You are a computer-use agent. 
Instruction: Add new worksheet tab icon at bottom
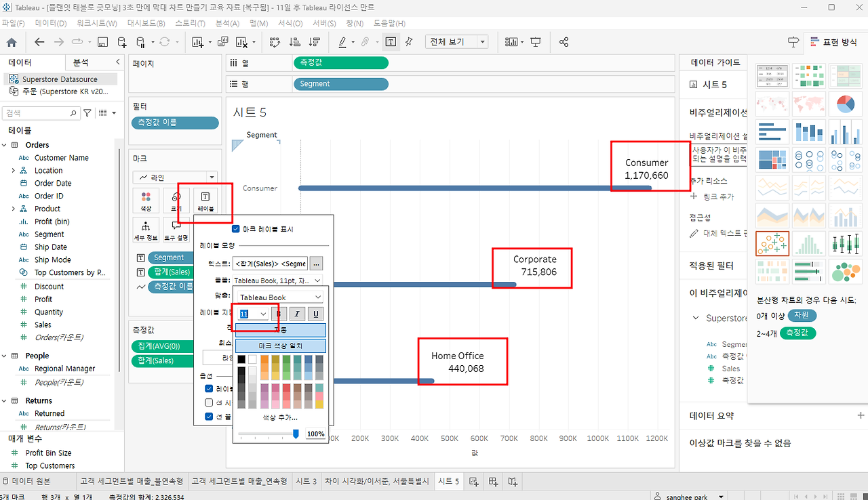pyautogui.click(x=474, y=481)
